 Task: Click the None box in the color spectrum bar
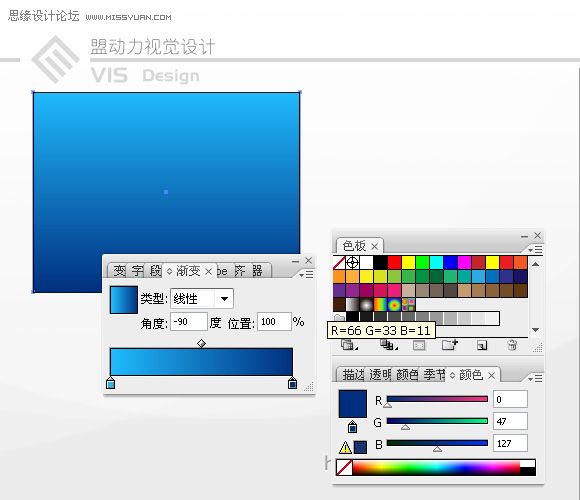(x=344, y=468)
